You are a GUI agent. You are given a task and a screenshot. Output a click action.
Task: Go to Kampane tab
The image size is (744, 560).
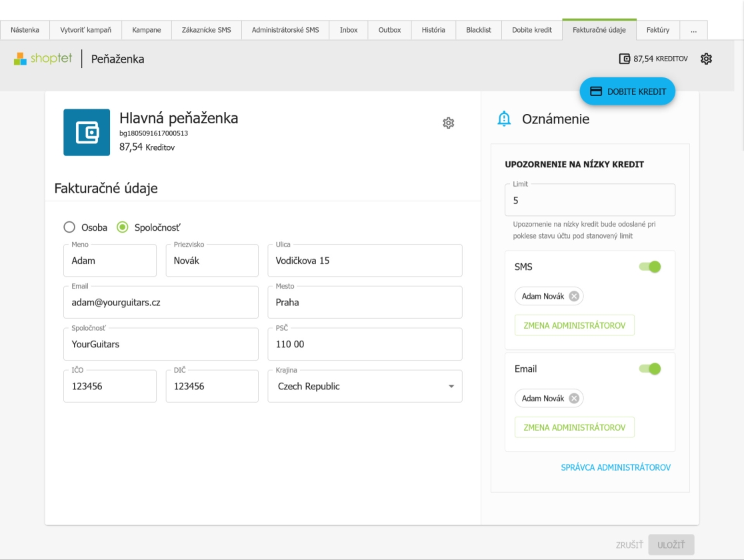(x=147, y=30)
